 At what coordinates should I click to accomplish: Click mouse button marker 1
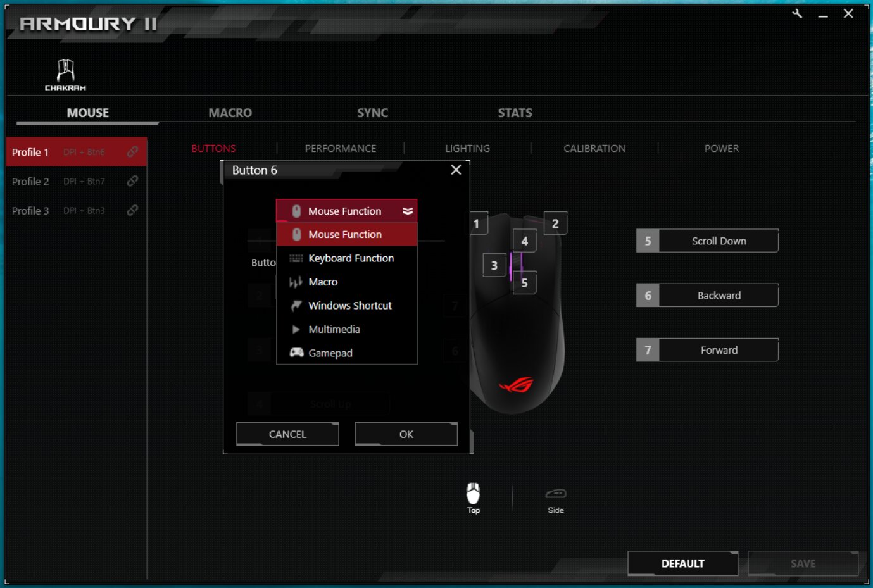(x=477, y=223)
